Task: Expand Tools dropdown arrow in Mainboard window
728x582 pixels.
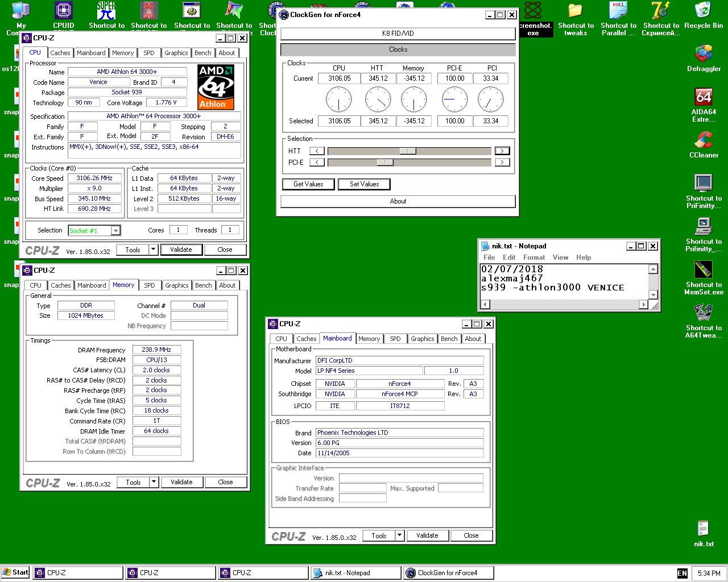Action: pyautogui.click(x=399, y=535)
